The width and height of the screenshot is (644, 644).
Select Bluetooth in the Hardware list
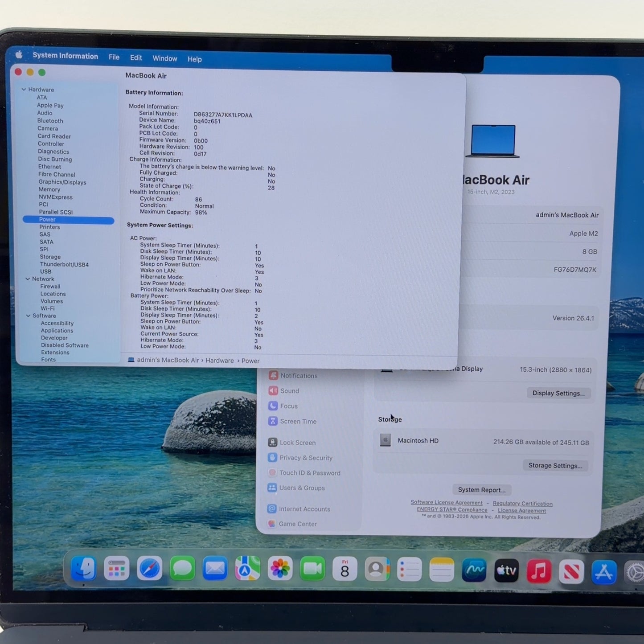coord(50,121)
